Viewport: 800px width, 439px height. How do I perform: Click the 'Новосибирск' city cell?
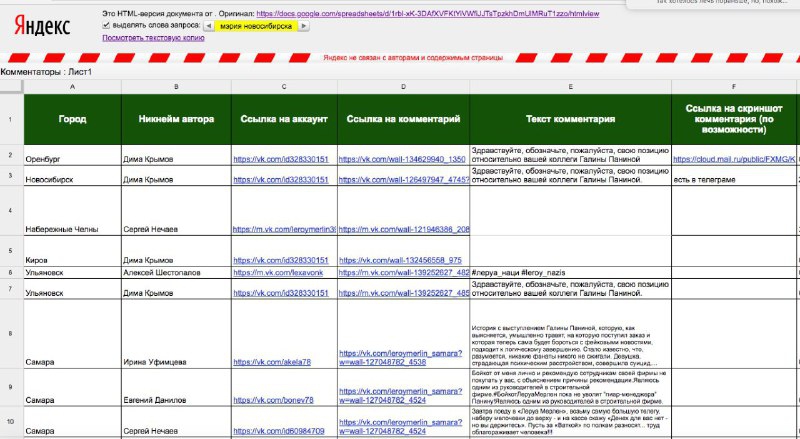coord(72,176)
